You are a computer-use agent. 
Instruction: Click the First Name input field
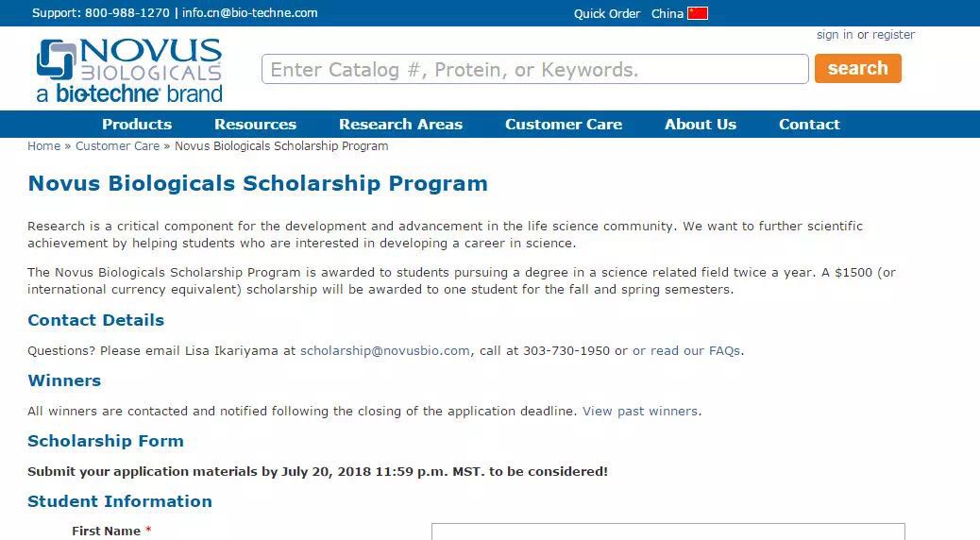(667, 532)
